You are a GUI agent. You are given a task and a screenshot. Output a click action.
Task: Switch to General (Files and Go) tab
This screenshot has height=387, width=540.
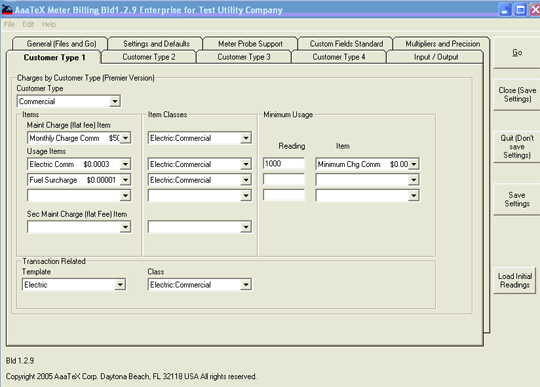point(61,44)
